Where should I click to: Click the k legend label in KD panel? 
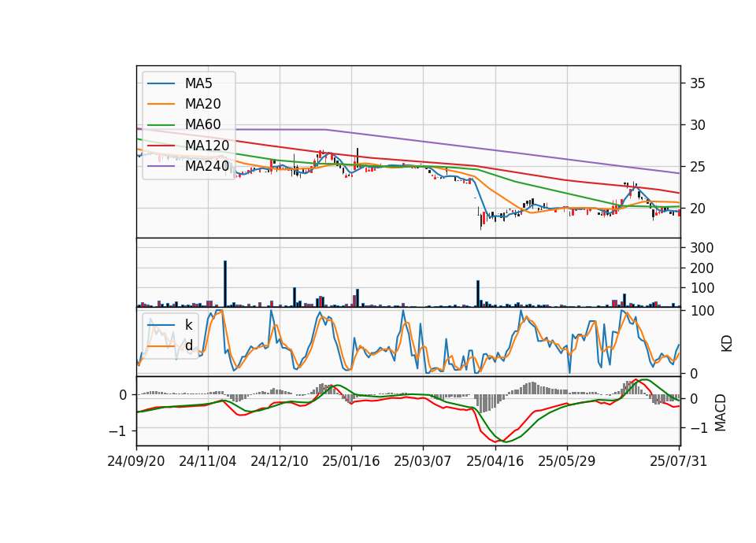[188, 325]
